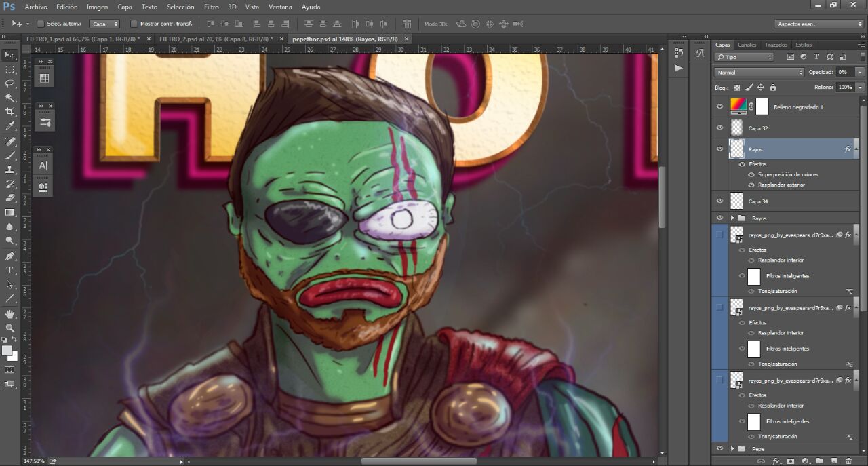Hide the Capa 32 layer
The width and height of the screenshot is (868, 466).
(719, 128)
